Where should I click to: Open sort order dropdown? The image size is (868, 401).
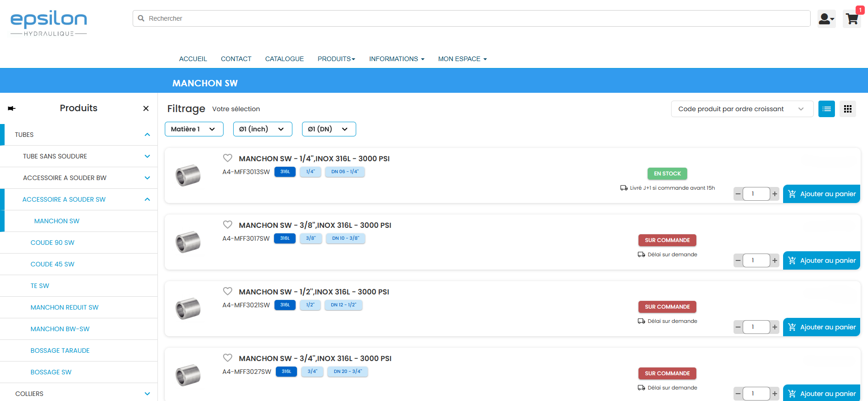click(741, 109)
